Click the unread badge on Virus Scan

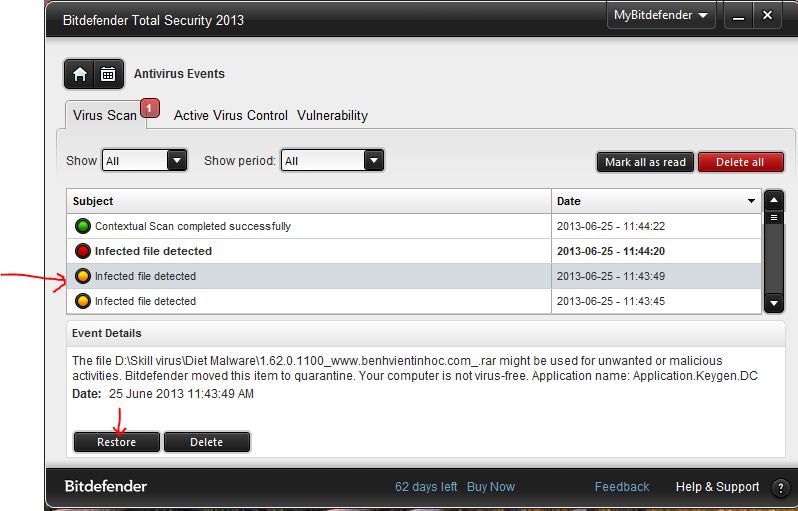pyautogui.click(x=150, y=108)
